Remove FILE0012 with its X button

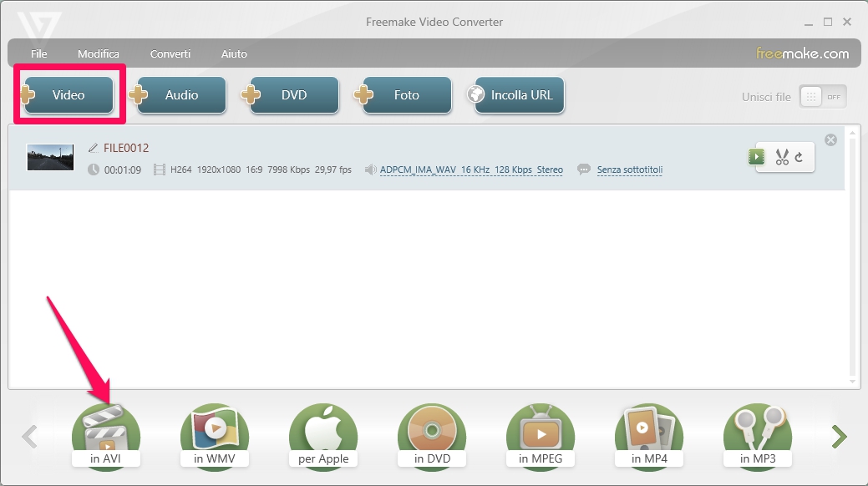[830, 140]
